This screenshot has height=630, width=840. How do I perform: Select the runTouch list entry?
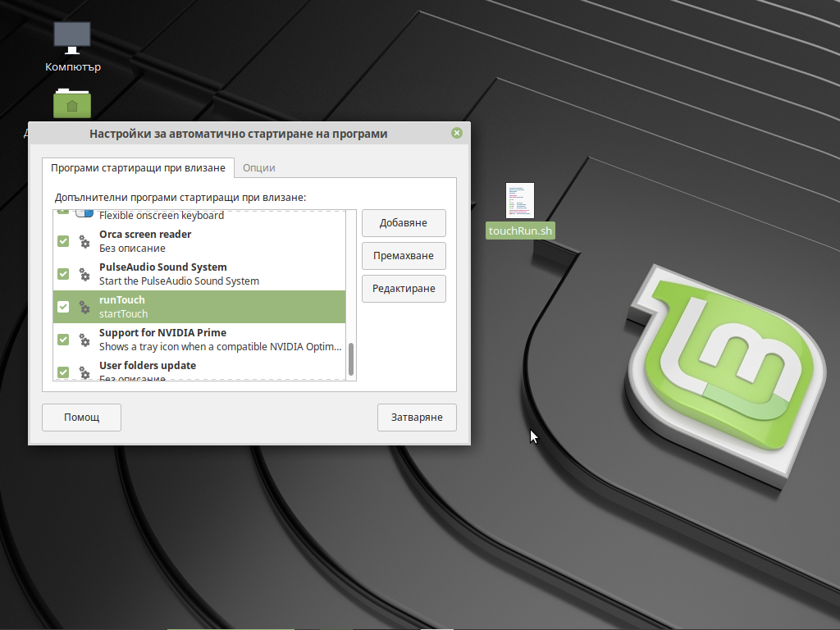(199, 307)
